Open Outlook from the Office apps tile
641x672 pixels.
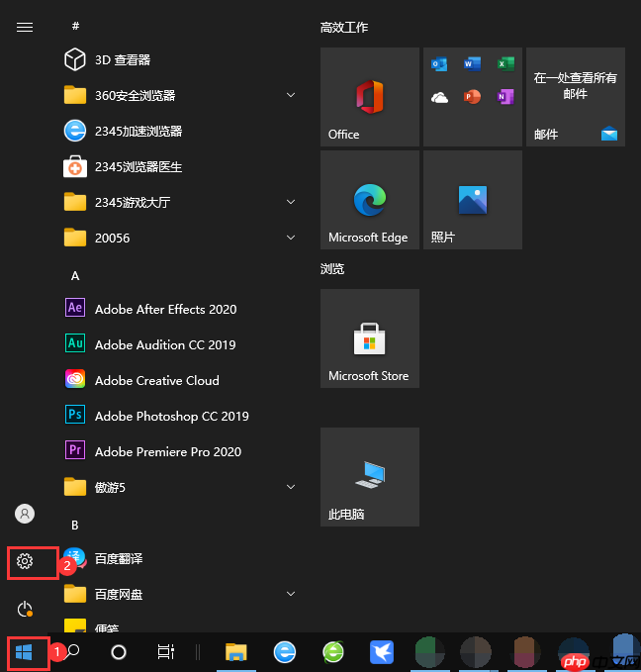coord(439,64)
